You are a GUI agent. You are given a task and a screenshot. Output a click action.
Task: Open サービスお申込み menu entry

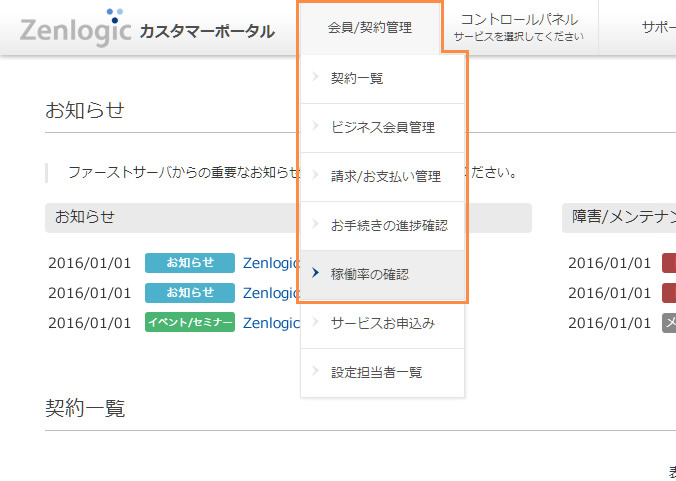tap(382, 323)
